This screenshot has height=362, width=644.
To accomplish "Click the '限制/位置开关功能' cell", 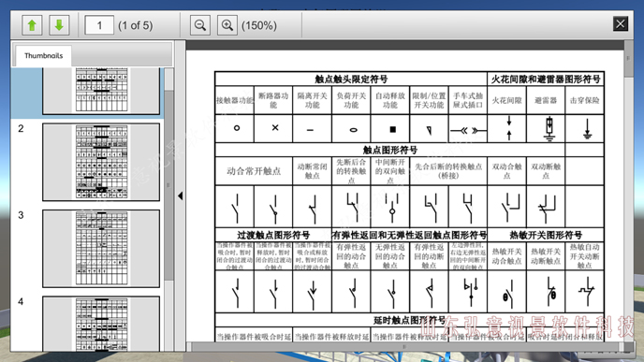I will click(429, 100).
